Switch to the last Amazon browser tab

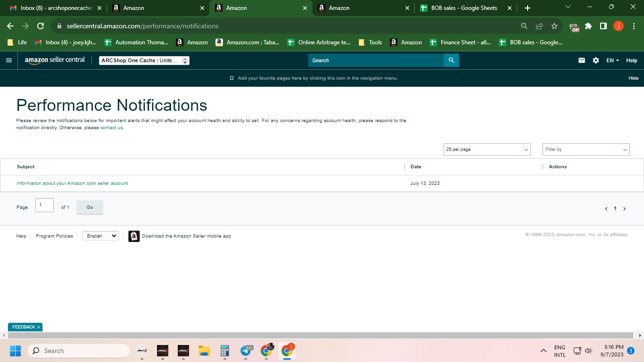pyautogui.click(x=363, y=8)
